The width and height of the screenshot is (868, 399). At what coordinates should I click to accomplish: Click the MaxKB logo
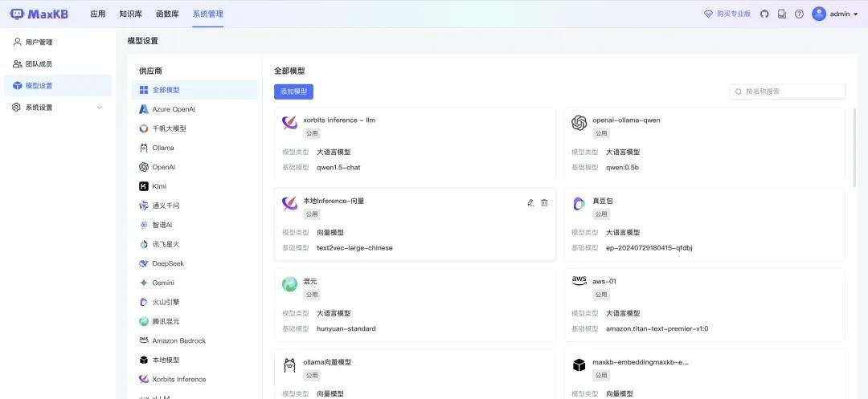pos(39,14)
